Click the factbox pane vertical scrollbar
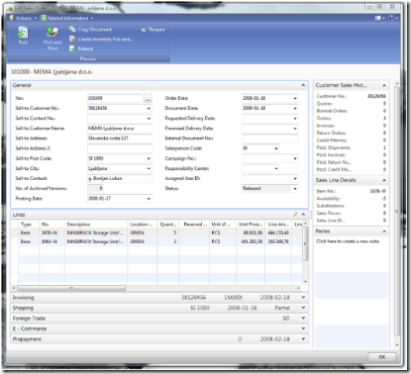 [x=397, y=211]
